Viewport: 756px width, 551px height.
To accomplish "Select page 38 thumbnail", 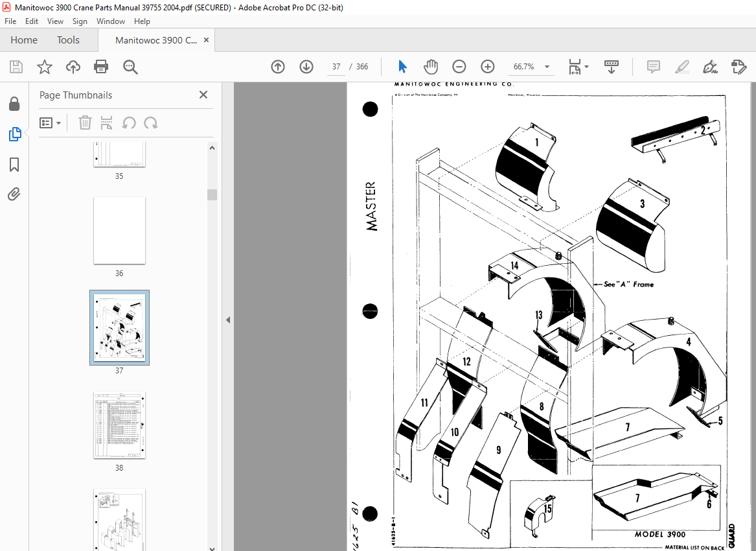I will tap(119, 425).
